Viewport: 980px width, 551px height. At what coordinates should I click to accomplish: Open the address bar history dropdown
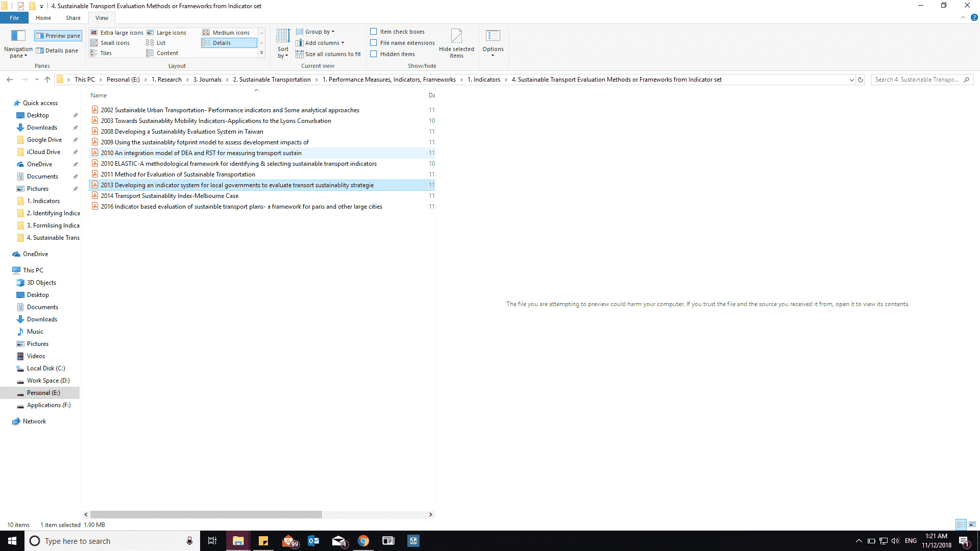coord(851,79)
